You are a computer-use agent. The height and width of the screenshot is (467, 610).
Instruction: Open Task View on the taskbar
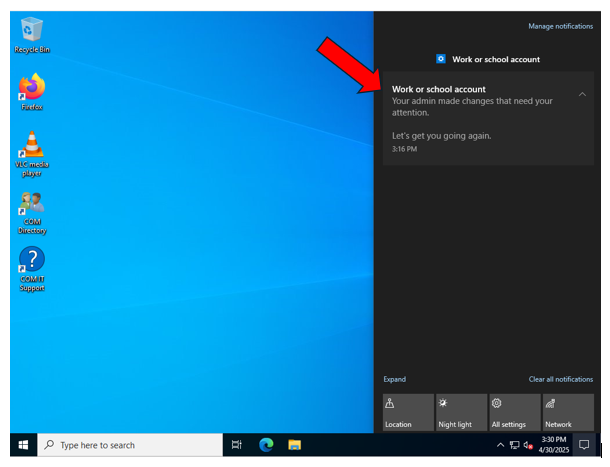pos(237,445)
